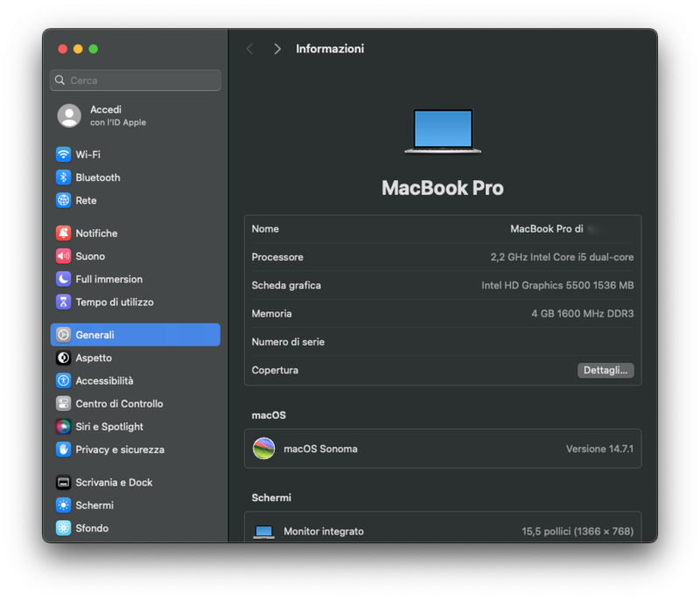Open Suono speaker icon
Image resolution: width=700 pixels, height=599 pixels.
click(63, 256)
